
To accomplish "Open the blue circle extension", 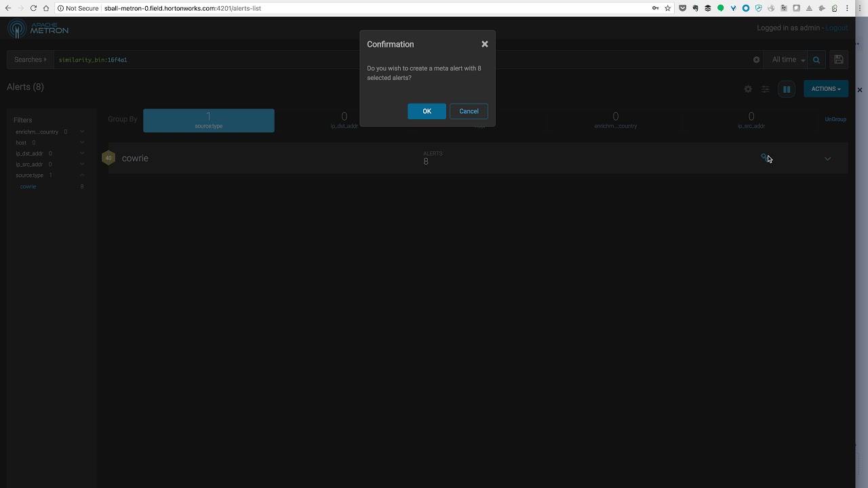I will 746,8.
